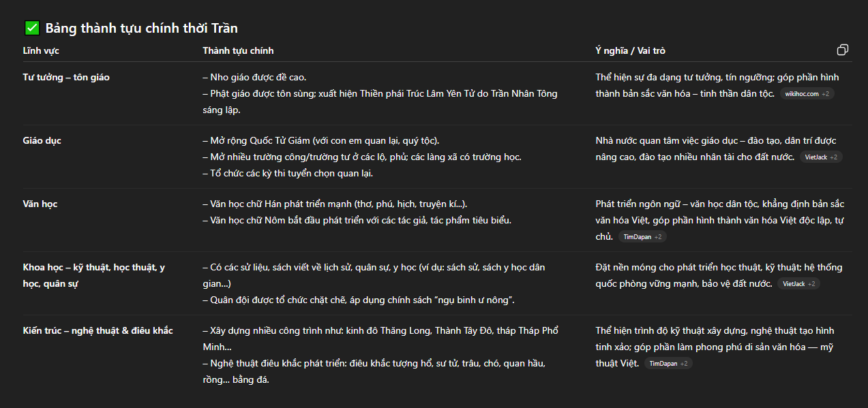Click the Lĩnh vực column header

point(41,50)
